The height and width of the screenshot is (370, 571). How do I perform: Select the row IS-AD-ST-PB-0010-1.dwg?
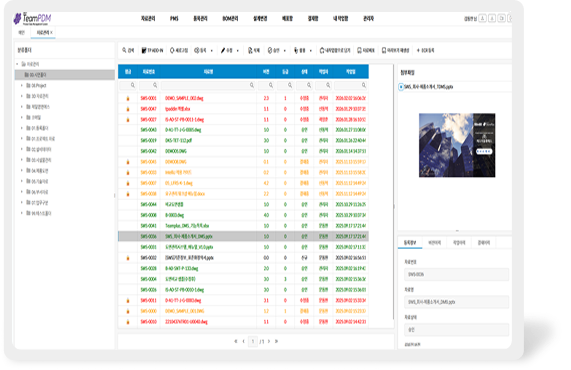[x=243, y=290]
